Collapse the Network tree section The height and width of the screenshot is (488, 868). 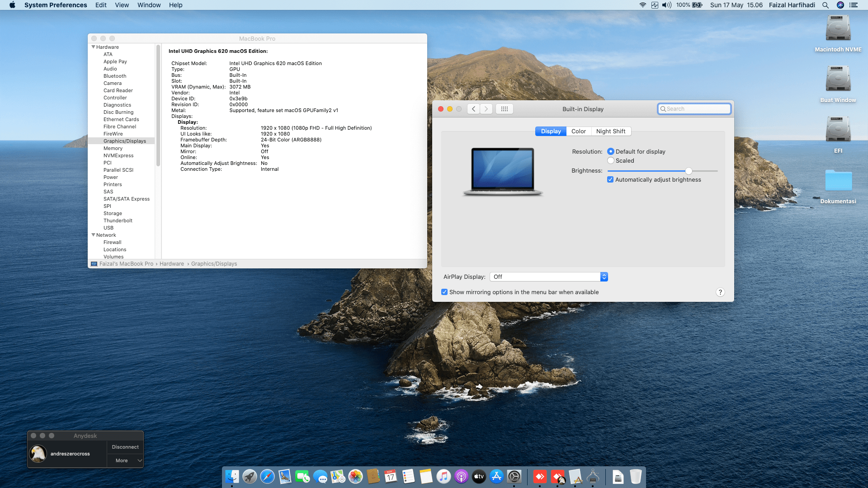click(x=93, y=235)
